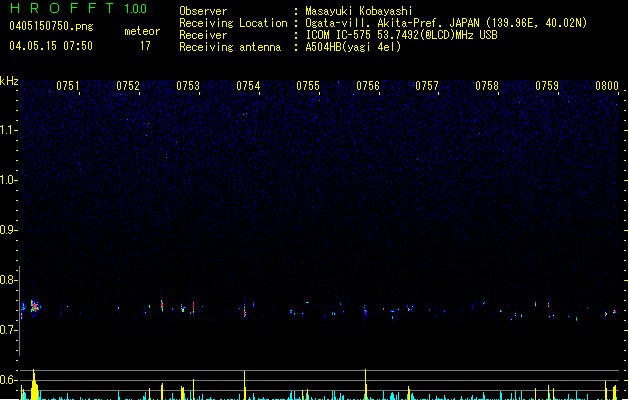Click the 'Receiver' field label
Screen dimensions: 629x400
[x=203, y=35]
